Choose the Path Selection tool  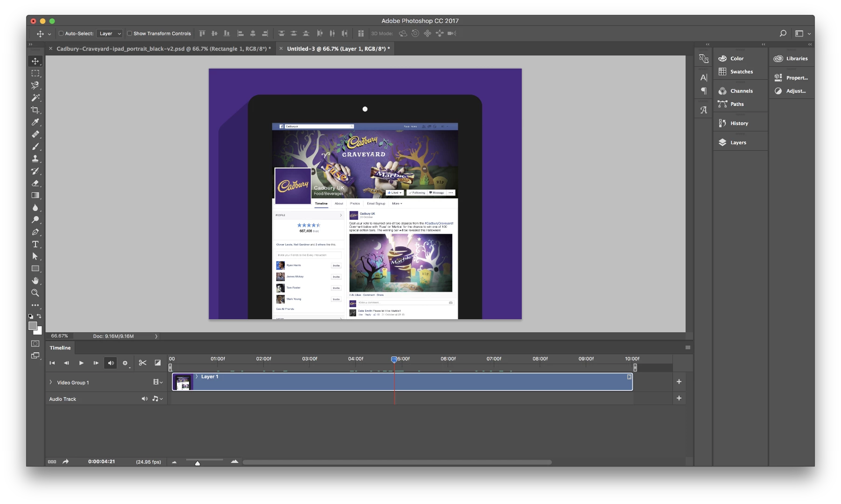[35, 256]
